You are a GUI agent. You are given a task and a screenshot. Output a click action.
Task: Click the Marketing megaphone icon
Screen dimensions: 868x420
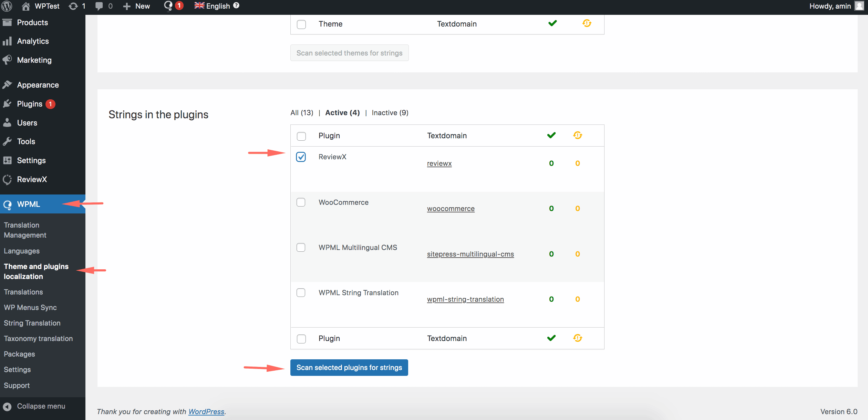pos(7,60)
